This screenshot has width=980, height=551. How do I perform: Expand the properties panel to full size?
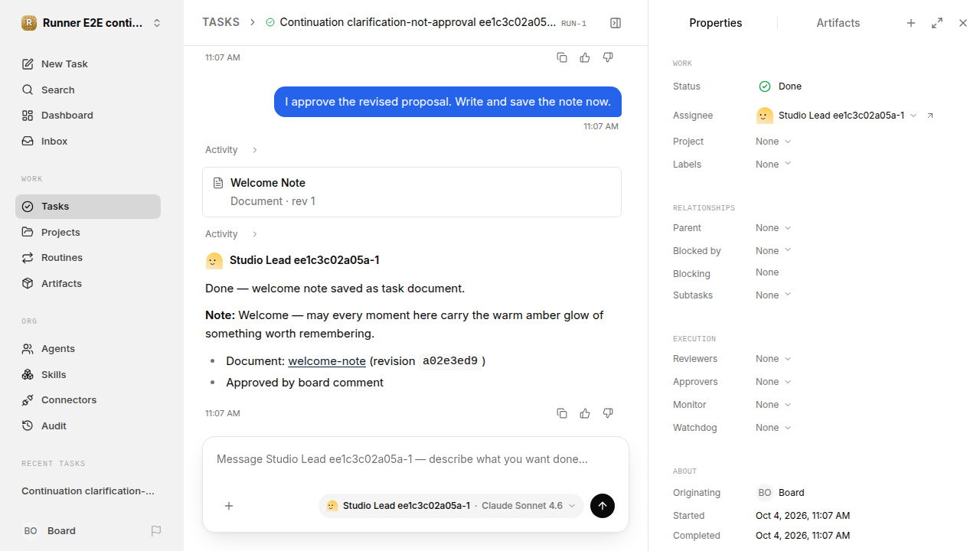[937, 23]
